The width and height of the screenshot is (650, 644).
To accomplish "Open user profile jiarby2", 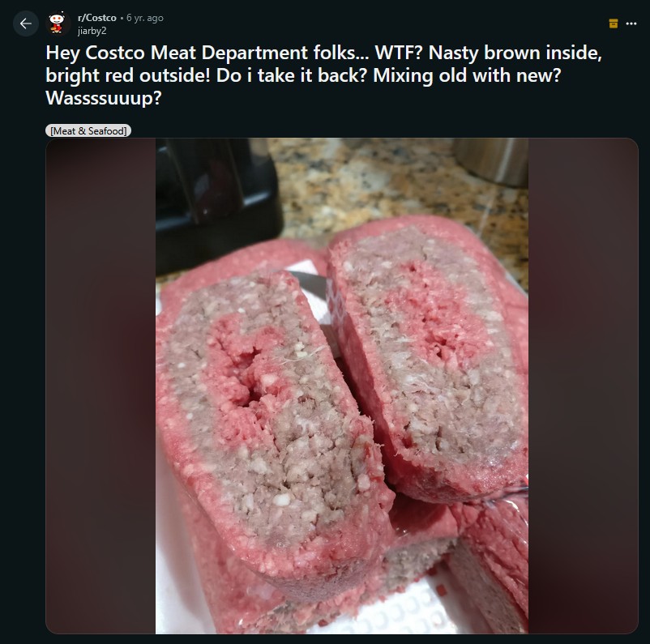I will [92, 31].
